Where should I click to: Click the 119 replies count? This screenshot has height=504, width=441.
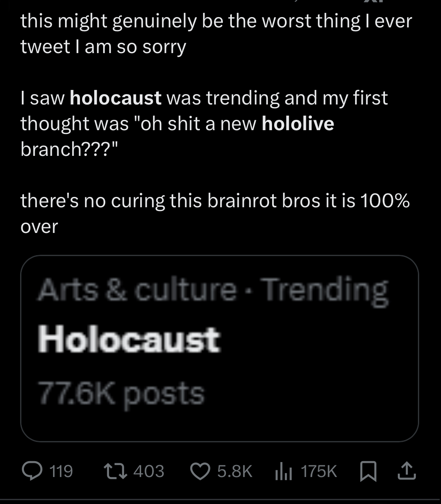61,471
